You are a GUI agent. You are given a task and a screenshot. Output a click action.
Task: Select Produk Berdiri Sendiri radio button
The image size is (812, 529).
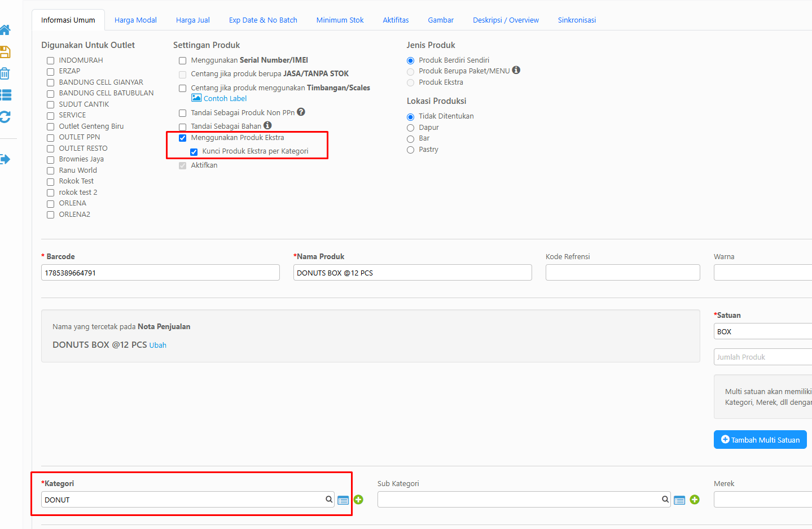410,60
